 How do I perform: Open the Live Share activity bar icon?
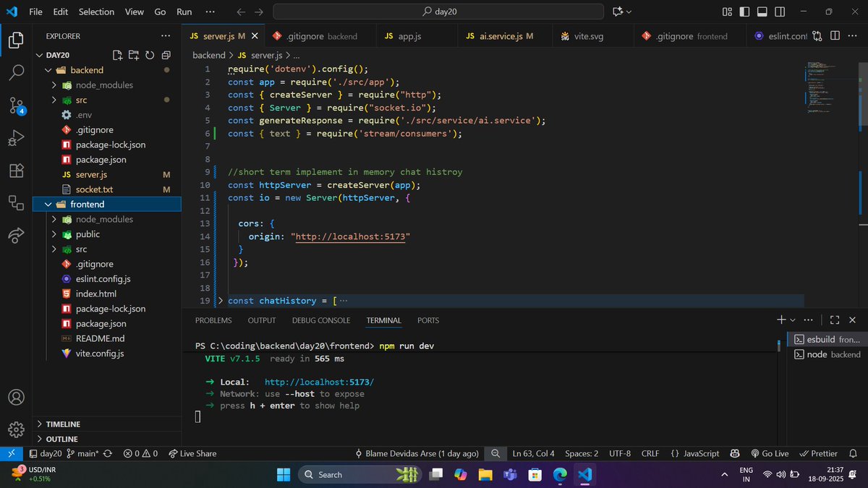tap(16, 235)
